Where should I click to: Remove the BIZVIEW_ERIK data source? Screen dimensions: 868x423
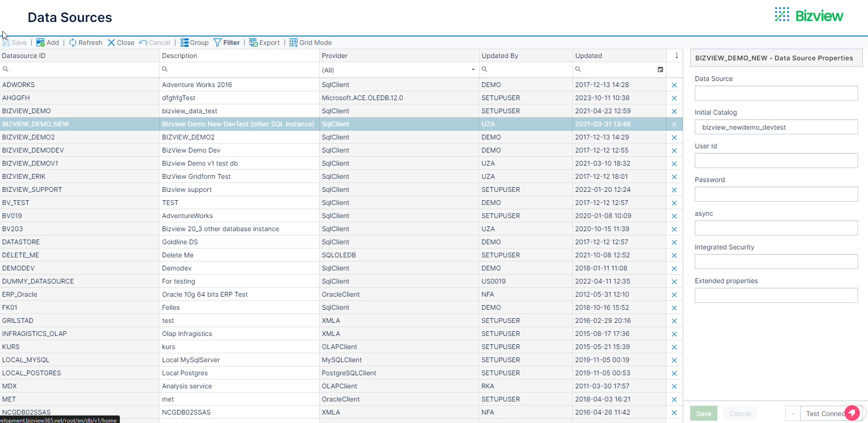tap(674, 177)
